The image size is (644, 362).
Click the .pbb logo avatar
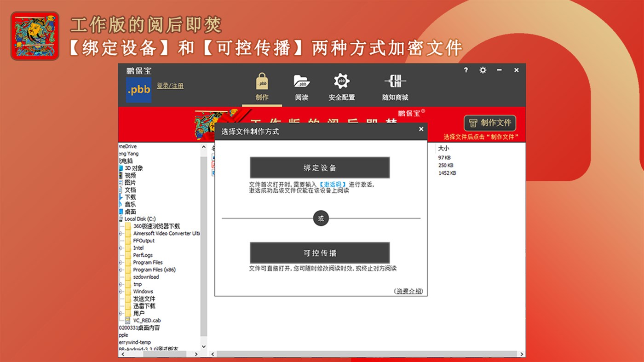tap(139, 90)
